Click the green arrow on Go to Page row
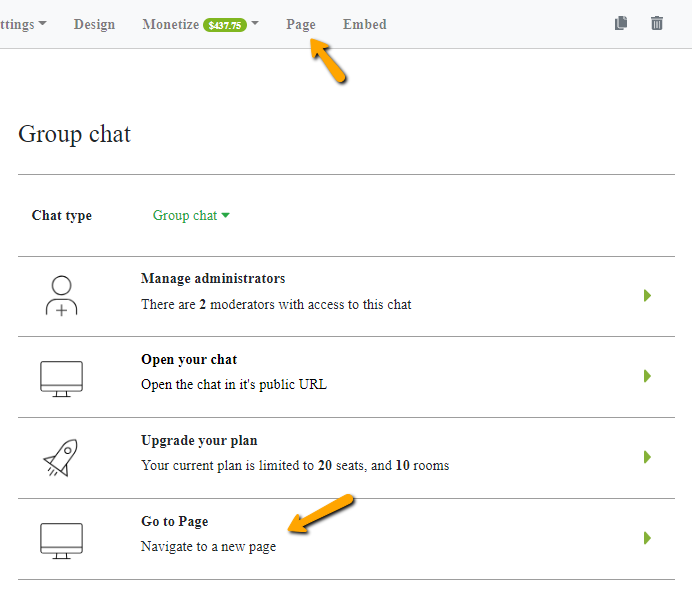 coord(647,538)
